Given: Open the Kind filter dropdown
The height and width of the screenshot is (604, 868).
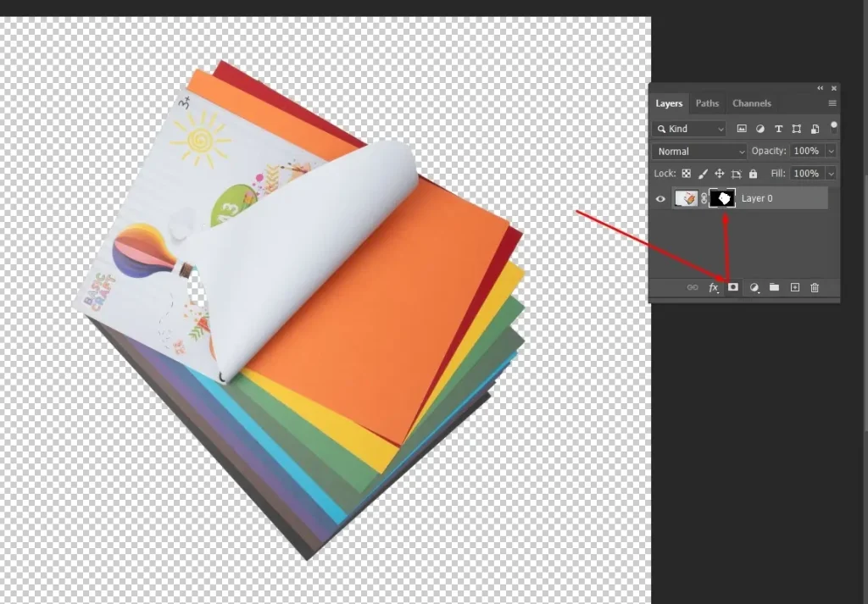Looking at the screenshot, I should point(689,128).
